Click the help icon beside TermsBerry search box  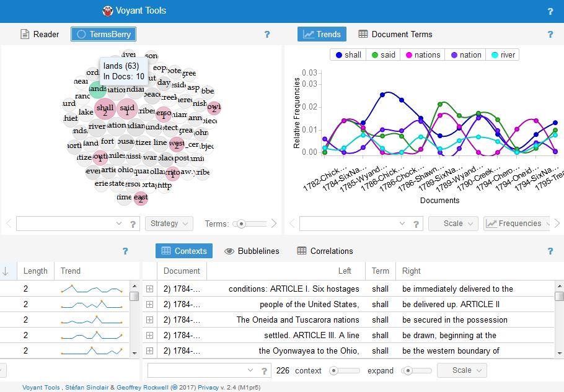pos(133,224)
